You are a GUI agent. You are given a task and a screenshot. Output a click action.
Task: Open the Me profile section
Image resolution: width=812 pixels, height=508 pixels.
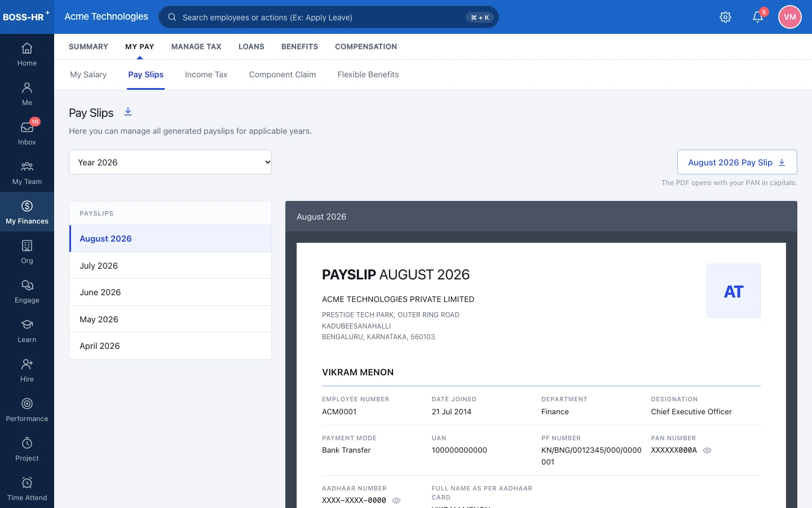click(27, 94)
